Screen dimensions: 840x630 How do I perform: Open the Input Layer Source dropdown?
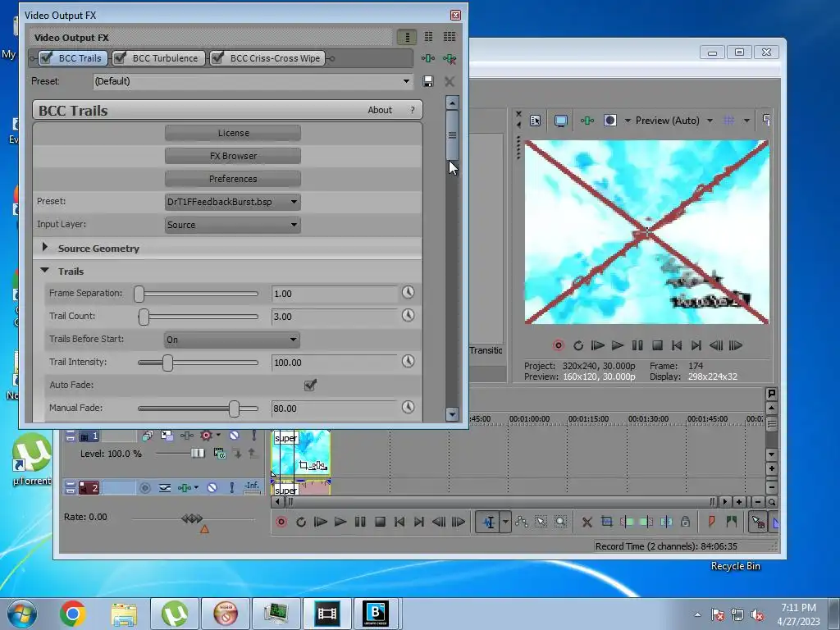(232, 225)
